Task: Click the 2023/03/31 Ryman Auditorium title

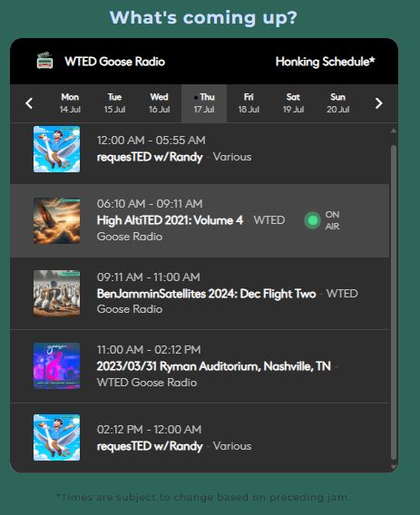Action: (x=214, y=366)
